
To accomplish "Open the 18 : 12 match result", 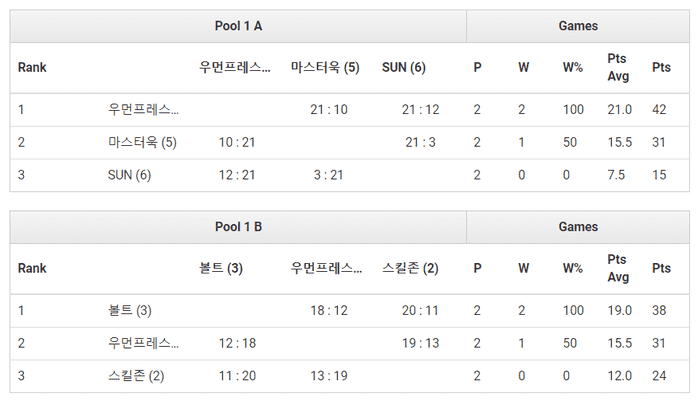I will pos(329,310).
